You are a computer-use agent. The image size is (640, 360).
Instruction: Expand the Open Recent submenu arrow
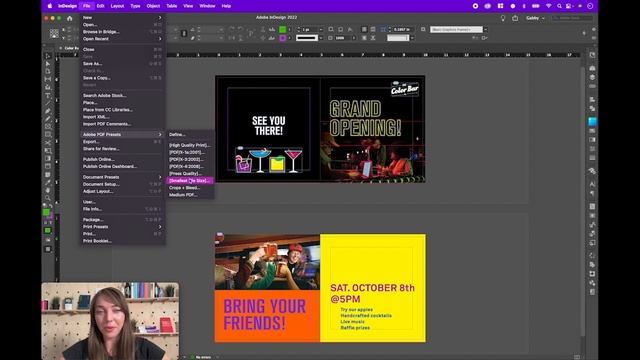(160, 39)
